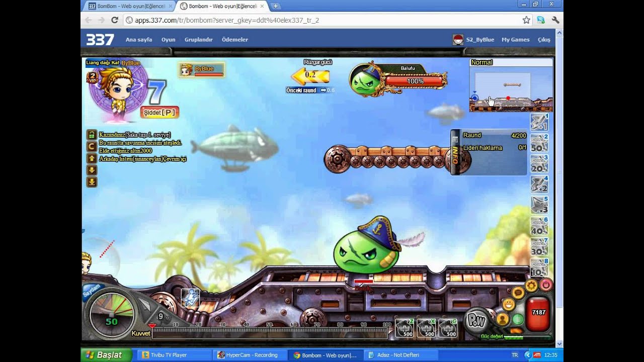Click the Şiddet [P] button

(x=159, y=113)
